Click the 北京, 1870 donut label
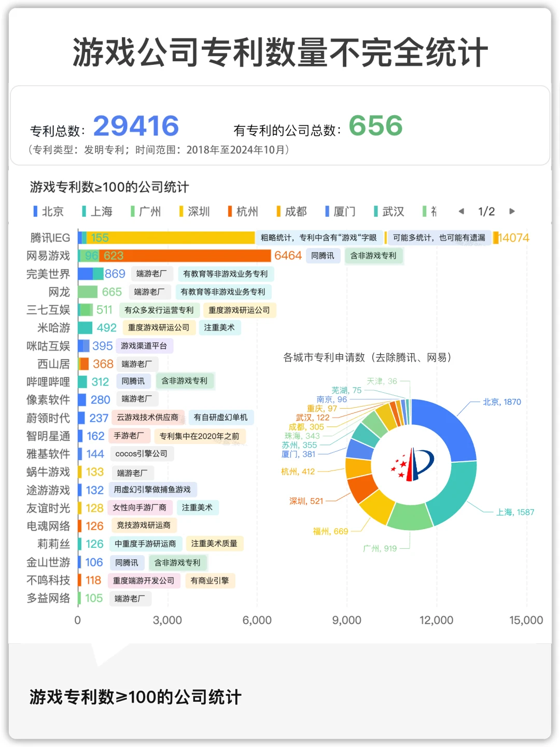This screenshot has width=560, height=747. click(502, 402)
